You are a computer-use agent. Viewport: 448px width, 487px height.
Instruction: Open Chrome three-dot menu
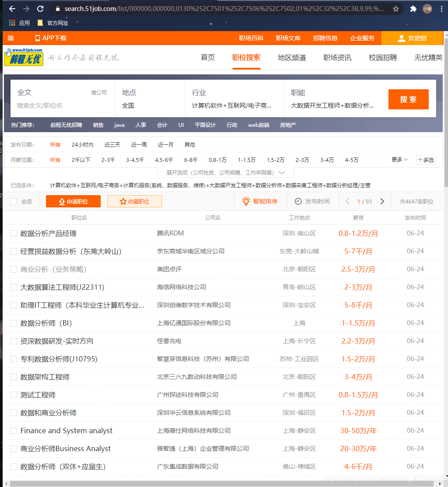pyautogui.click(x=441, y=9)
